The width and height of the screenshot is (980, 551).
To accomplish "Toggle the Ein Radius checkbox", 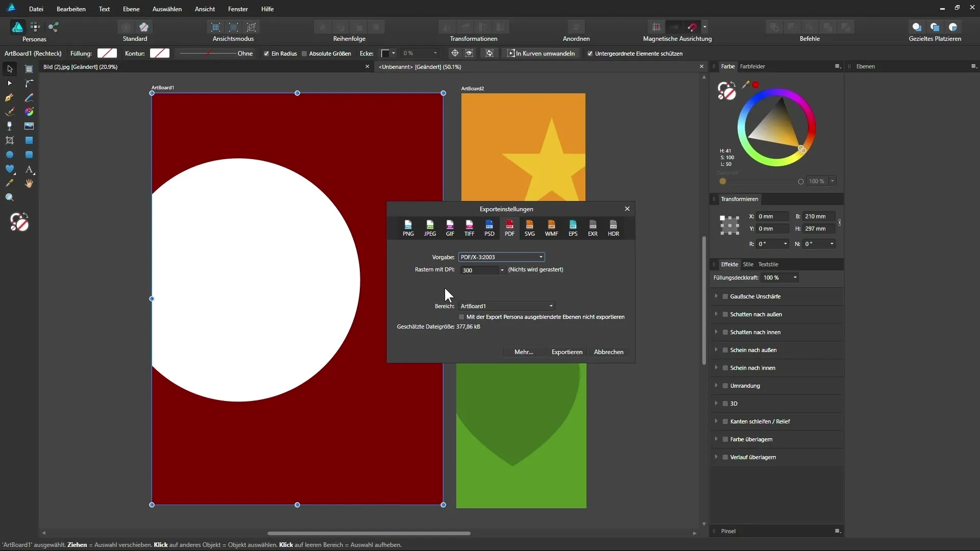I will 266,54.
